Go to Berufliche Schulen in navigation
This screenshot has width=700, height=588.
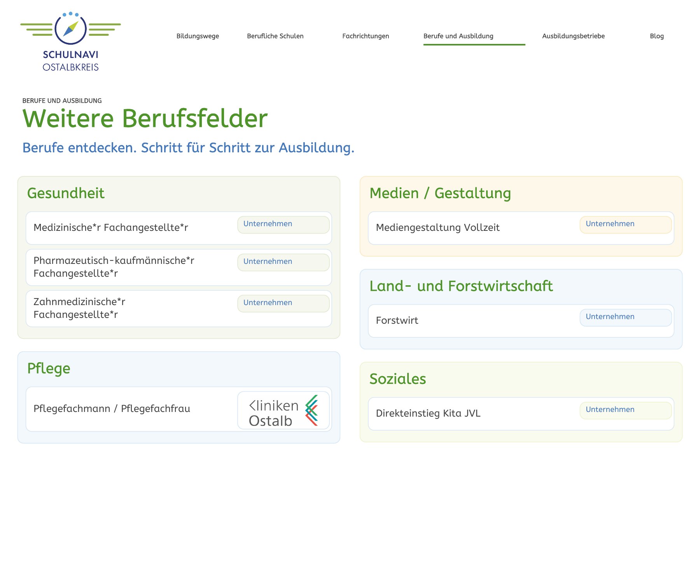tap(275, 36)
